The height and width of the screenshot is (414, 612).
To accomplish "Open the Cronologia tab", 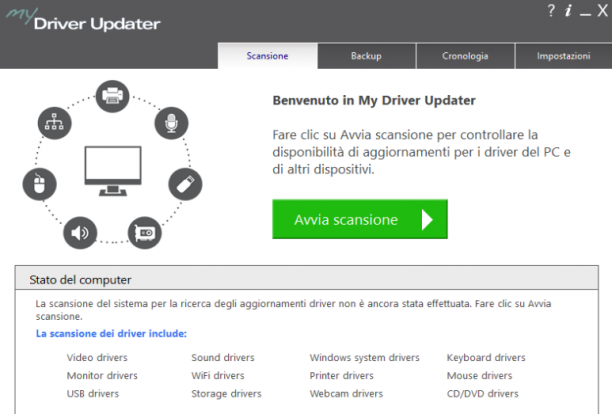I will 465,56.
